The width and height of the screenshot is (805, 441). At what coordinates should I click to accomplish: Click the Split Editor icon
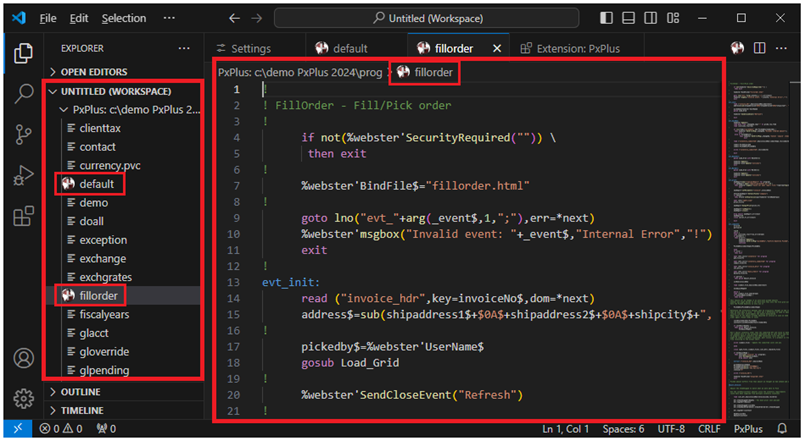click(760, 48)
